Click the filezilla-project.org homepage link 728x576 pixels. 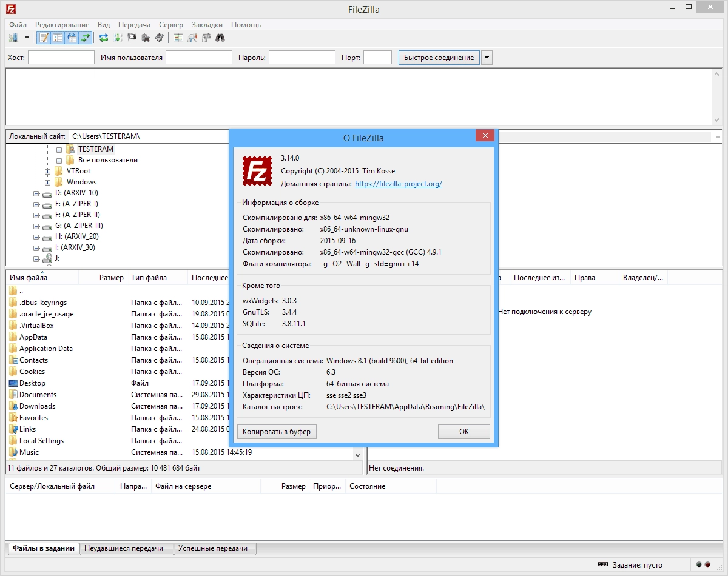coord(398,184)
